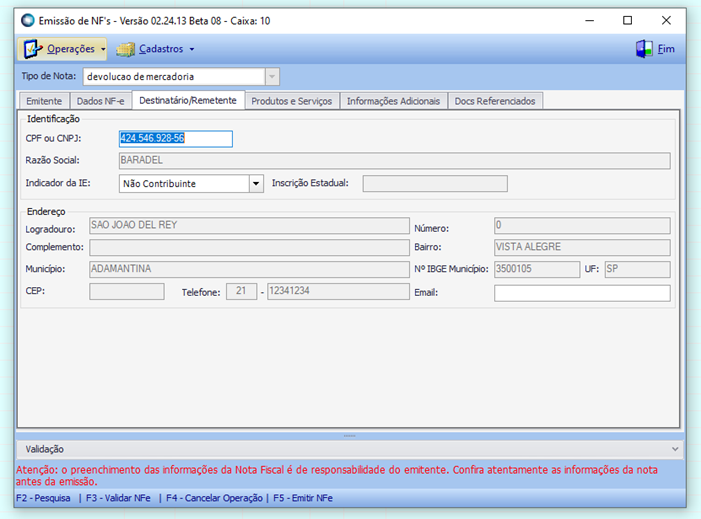Open the Informações Adicionais tab
Screen dimensions: 701x519
393,101
